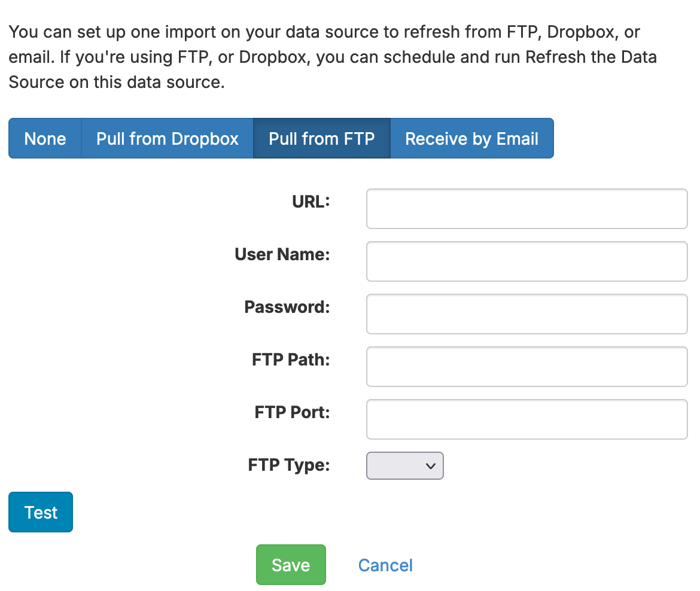Image resolution: width=700 pixels, height=591 pixels.
Task: Select the Pull from FTP tab
Action: pyautogui.click(x=322, y=139)
